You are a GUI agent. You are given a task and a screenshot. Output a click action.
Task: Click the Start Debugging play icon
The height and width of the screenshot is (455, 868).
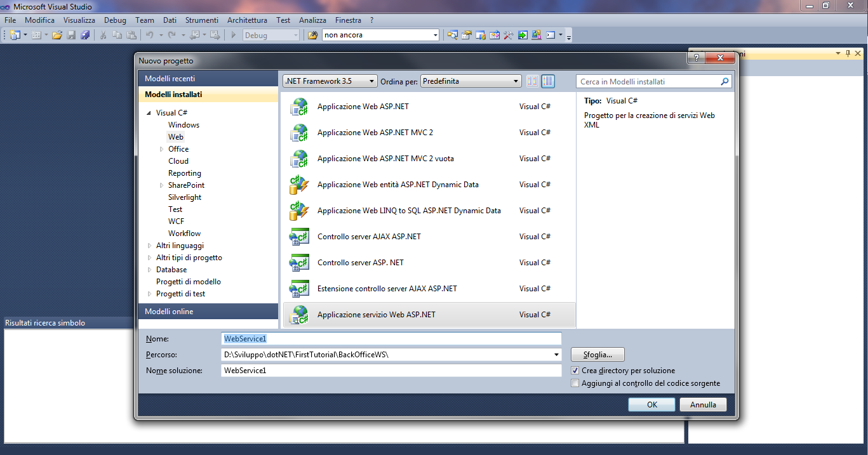[x=234, y=35]
